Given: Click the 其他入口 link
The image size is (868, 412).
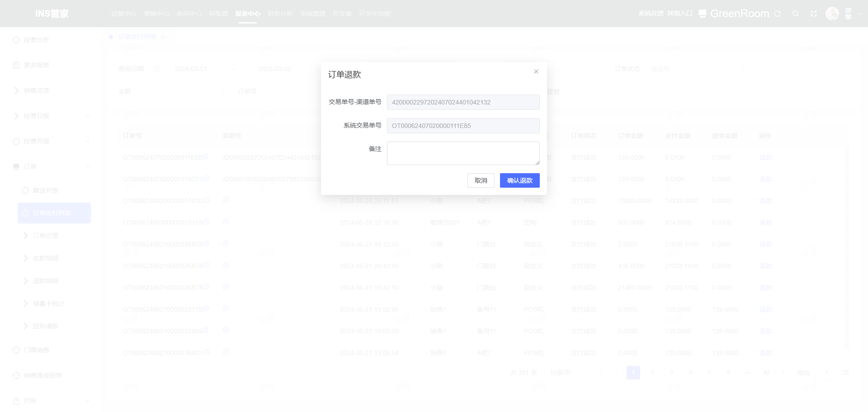Looking at the screenshot, I should (680, 14).
